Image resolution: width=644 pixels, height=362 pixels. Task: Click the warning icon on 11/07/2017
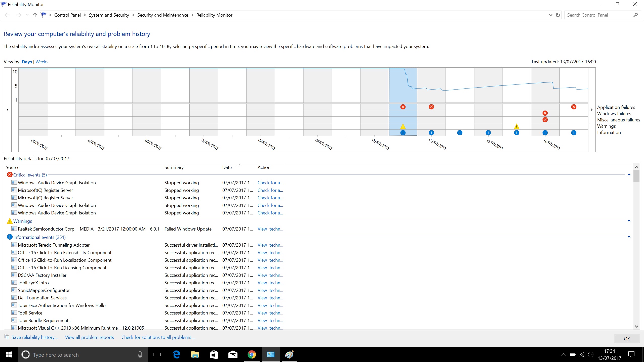click(x=516, y=126)
